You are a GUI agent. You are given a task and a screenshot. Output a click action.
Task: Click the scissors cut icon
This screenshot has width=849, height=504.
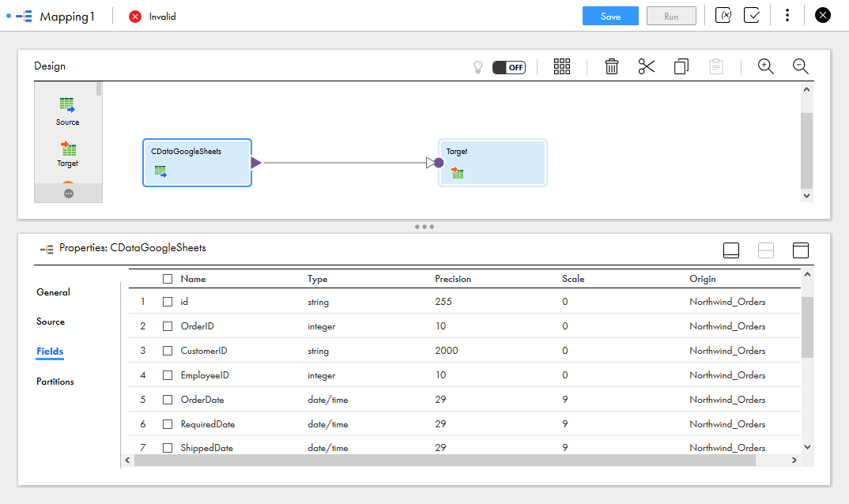pos(647,67)
